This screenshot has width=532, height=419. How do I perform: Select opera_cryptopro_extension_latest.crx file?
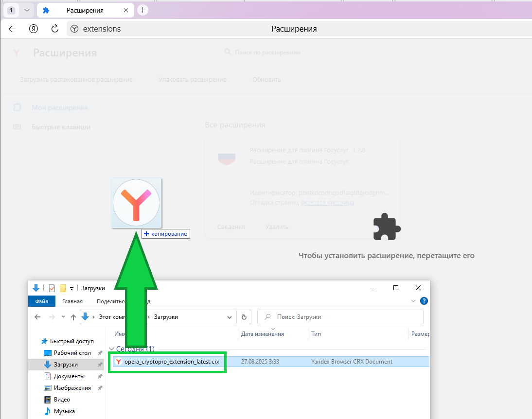[172, 362]
